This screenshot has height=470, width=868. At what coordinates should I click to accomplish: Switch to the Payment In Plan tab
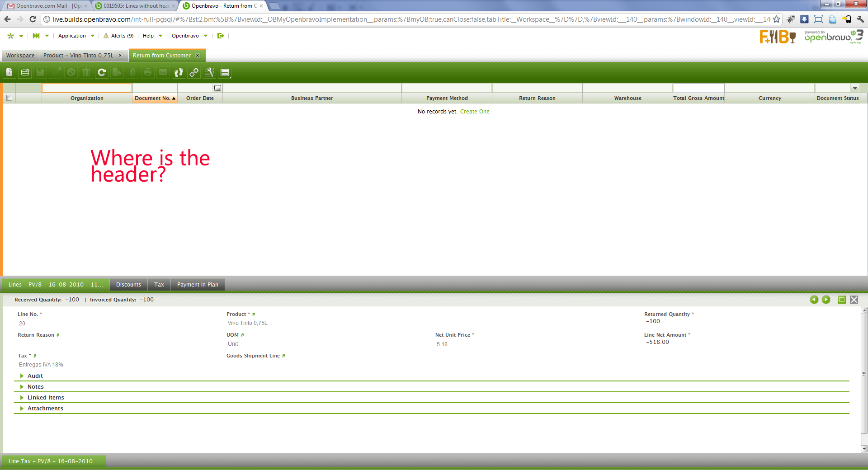point(198,285)
